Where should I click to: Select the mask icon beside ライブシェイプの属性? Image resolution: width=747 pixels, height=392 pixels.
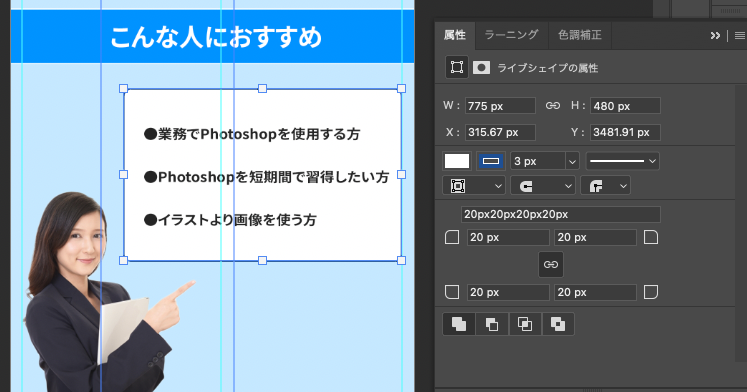(x=481, y=68)
